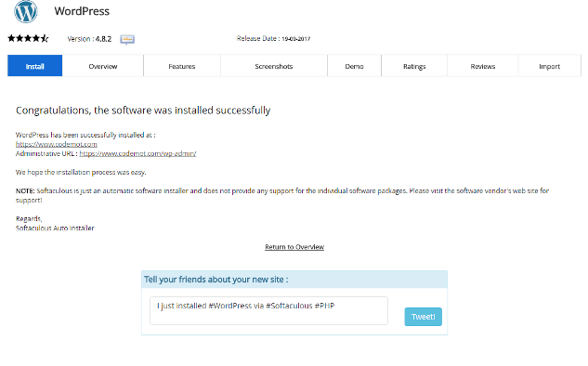This screenshot has width=588, height=366.
Task: Click 'We hope the installation process was easy.' text
Action: tap(81, 172)
